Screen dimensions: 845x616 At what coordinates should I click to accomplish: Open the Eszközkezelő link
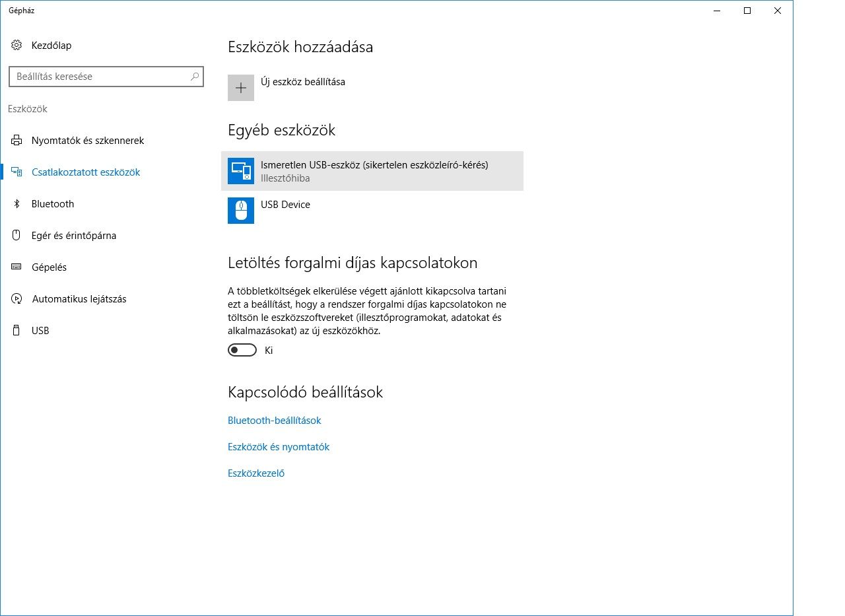(256, 473)
